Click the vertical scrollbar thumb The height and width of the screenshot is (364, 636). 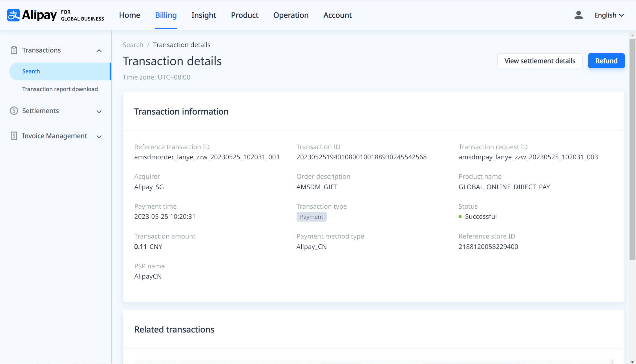pyautogui.click(x=632, y=149)
